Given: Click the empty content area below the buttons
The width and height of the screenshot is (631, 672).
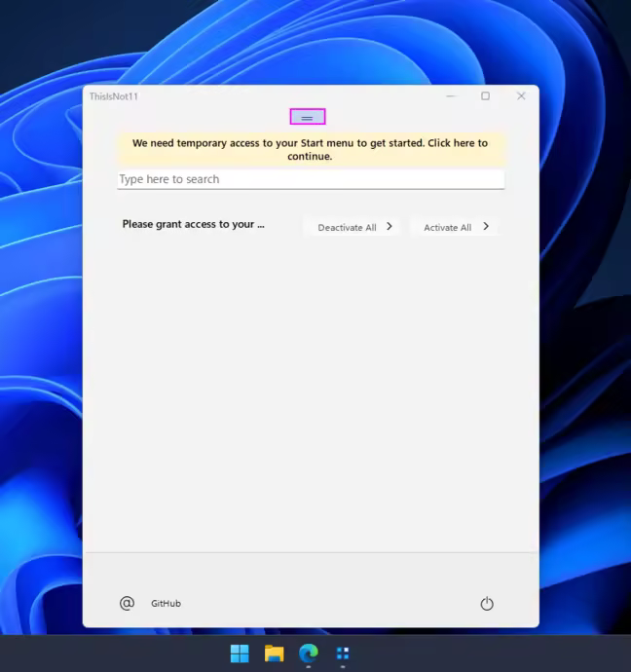Looking at the screenshot, I should pyautogui.click(x=311, y=390).
